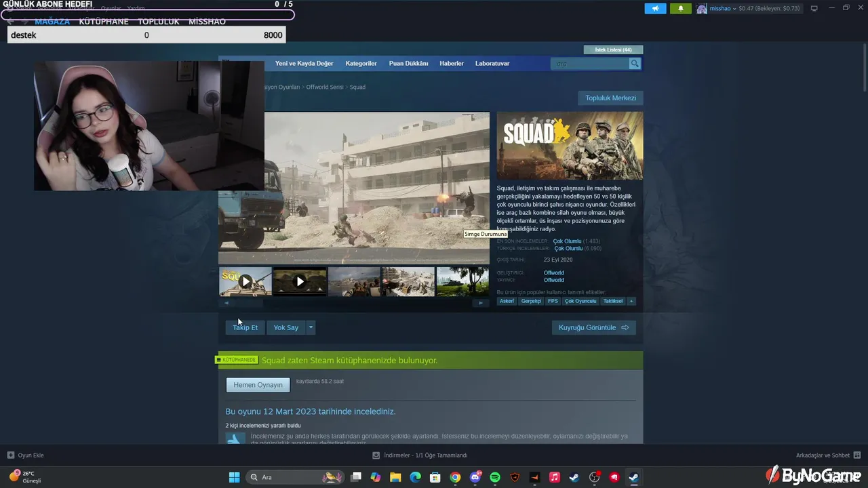Click plus button to add tags
868x488 pixels.
631,301
